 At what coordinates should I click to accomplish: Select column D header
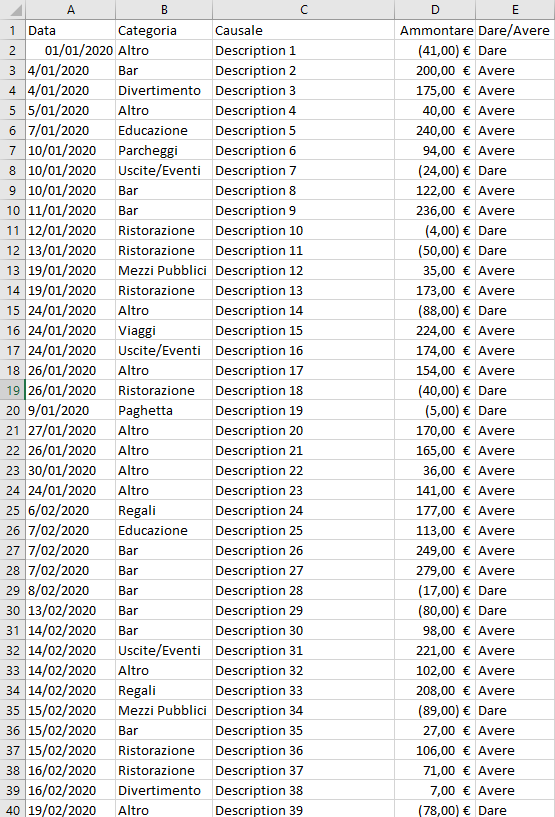click(x=435, y=9)
